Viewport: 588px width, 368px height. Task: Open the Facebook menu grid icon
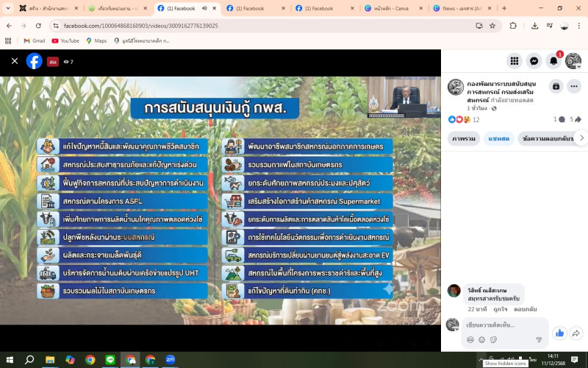(514, 61)
